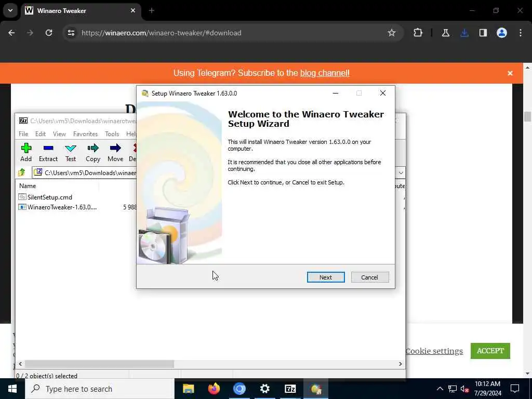Open the Windows Start menu
Screen dimensions: 532x399
pos(12,389)
